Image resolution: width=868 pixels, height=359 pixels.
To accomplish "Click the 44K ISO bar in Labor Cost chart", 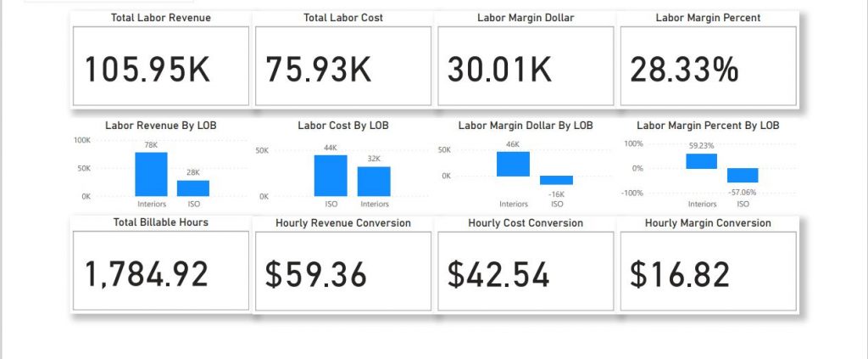I will (331, 176).
